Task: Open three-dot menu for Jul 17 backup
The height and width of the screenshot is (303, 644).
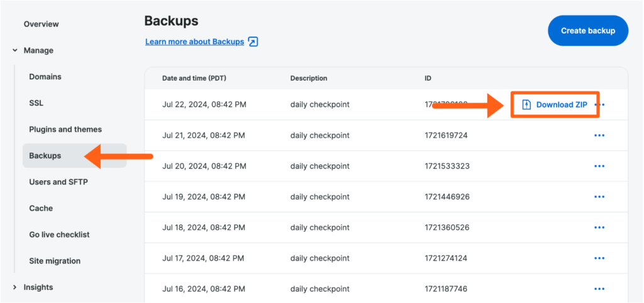Action: pyautogui.click(x=599, y=258)
